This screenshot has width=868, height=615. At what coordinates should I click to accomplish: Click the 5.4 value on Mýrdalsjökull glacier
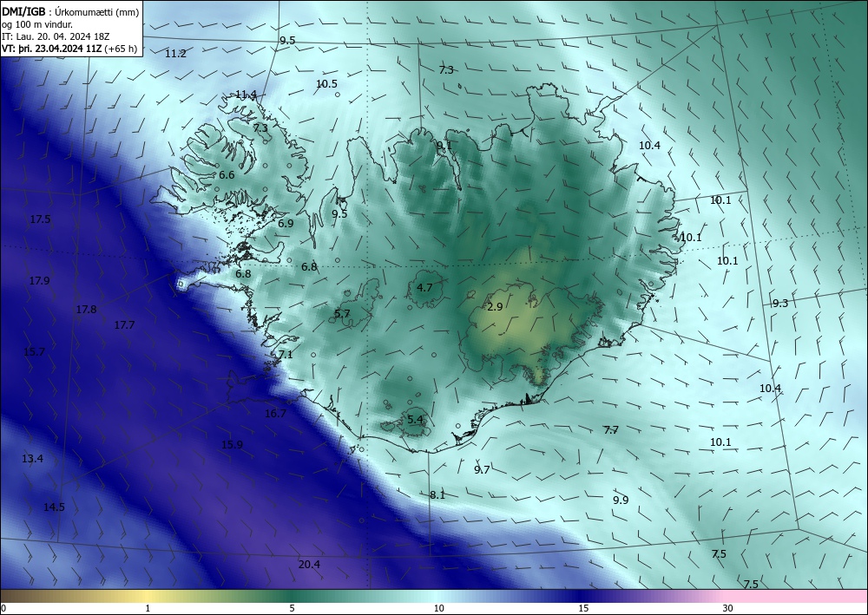(x=415, y=420)
